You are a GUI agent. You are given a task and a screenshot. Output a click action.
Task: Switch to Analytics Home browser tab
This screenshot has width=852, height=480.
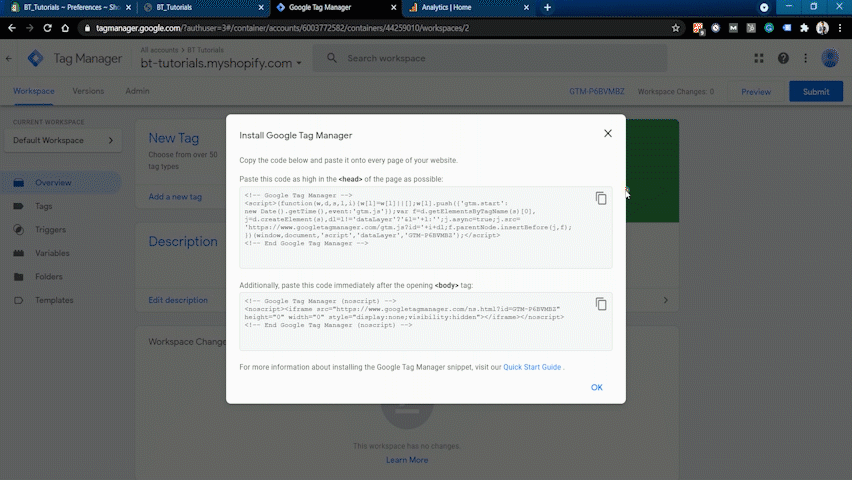tap(467, 7)
